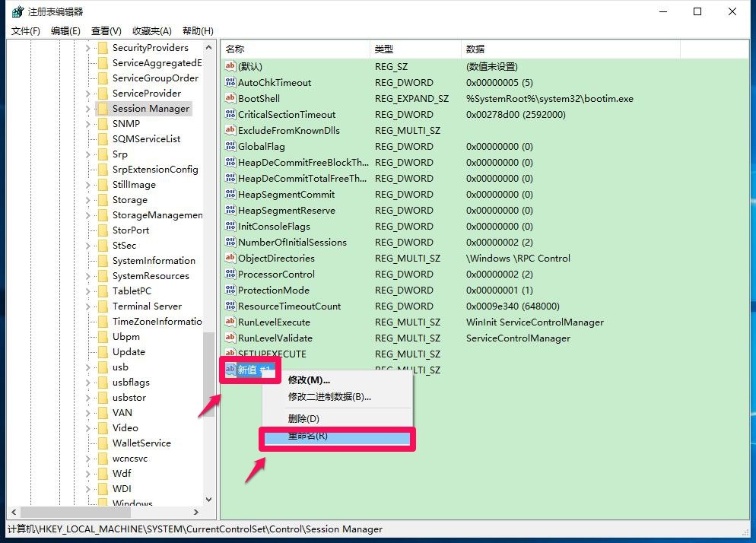Click the ObjectDirectories multi-string icon

(231, 258)
